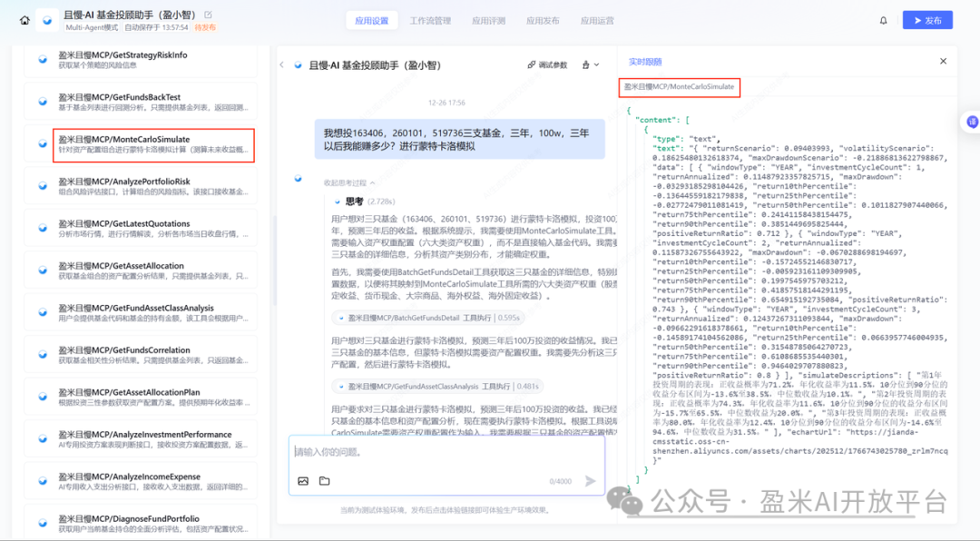Send message with arrow icon
The width and height of the screenshot is (980, 541).
[590, 481]
